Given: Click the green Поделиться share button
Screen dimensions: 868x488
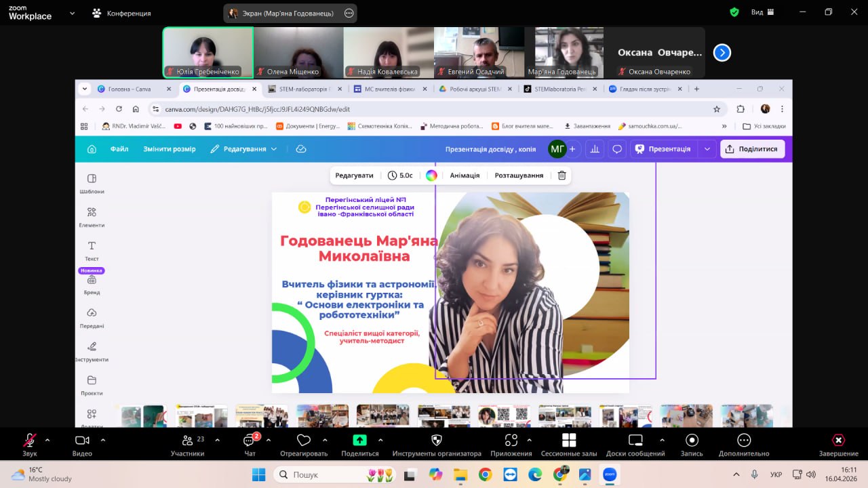Looking at the screenshot, I should coord(359,441).
